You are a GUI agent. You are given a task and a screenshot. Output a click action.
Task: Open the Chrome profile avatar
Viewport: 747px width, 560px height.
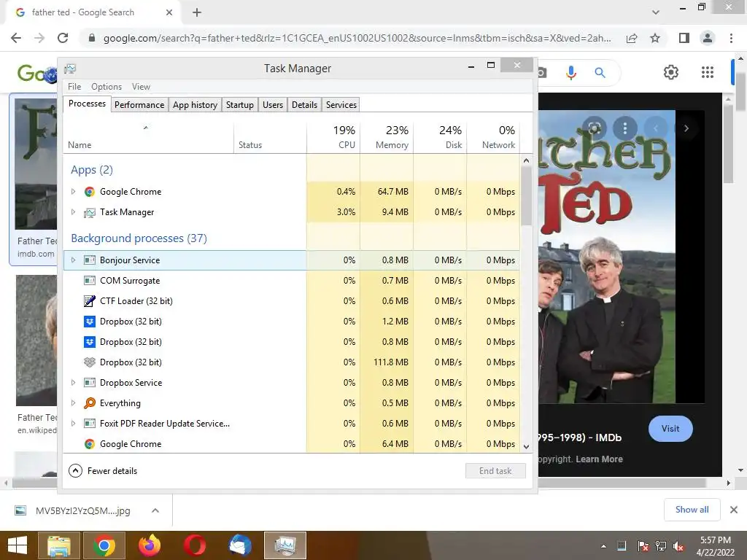click(x=708, y=38)
